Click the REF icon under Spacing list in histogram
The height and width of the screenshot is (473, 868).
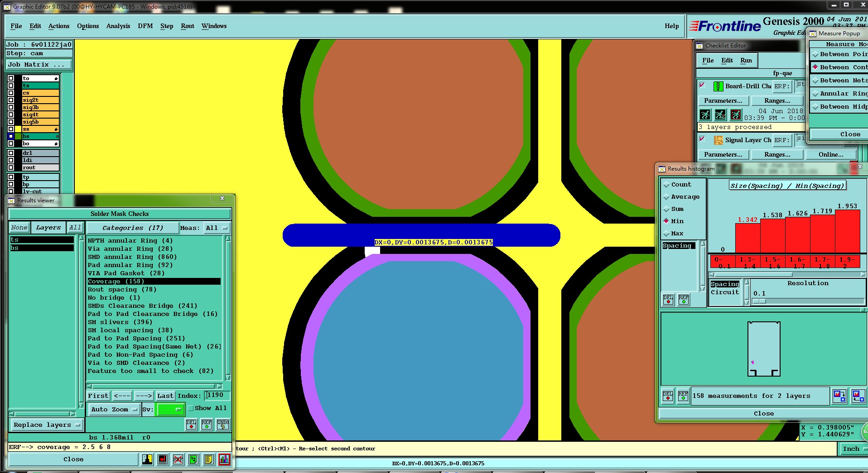pyautogui.click(x=684, y=299)
